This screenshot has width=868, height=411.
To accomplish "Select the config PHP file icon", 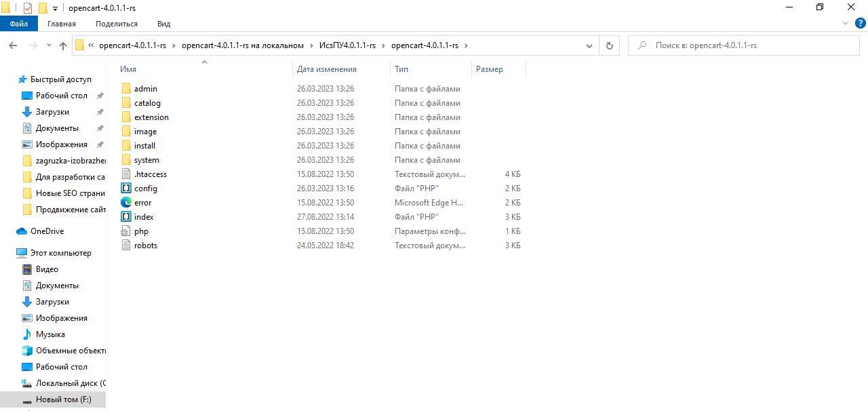I will coord(126,189).
